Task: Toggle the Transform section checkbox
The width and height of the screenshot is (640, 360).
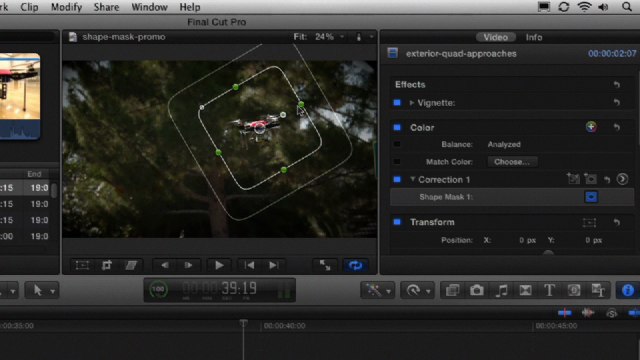Action: tap(397, 222)
